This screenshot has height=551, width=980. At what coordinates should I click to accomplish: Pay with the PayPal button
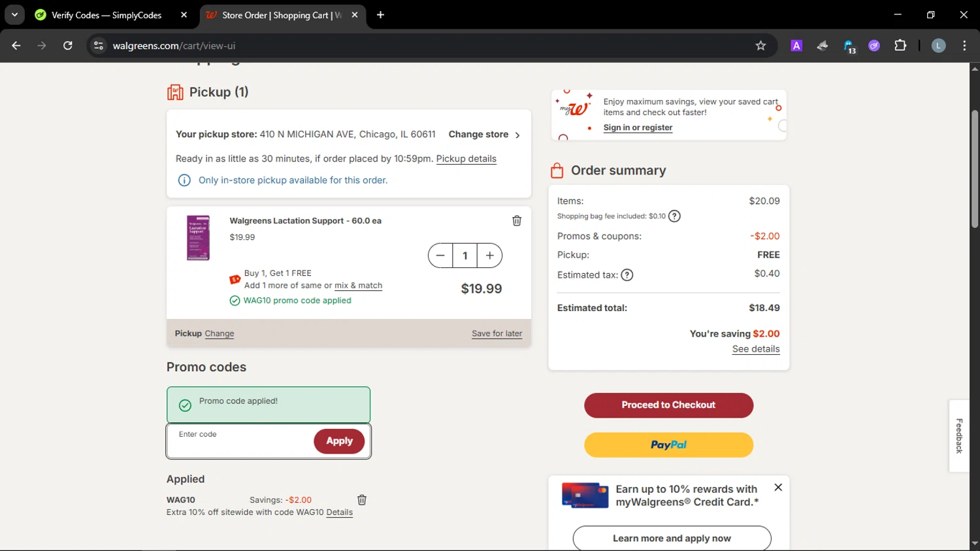click(668, 445)
